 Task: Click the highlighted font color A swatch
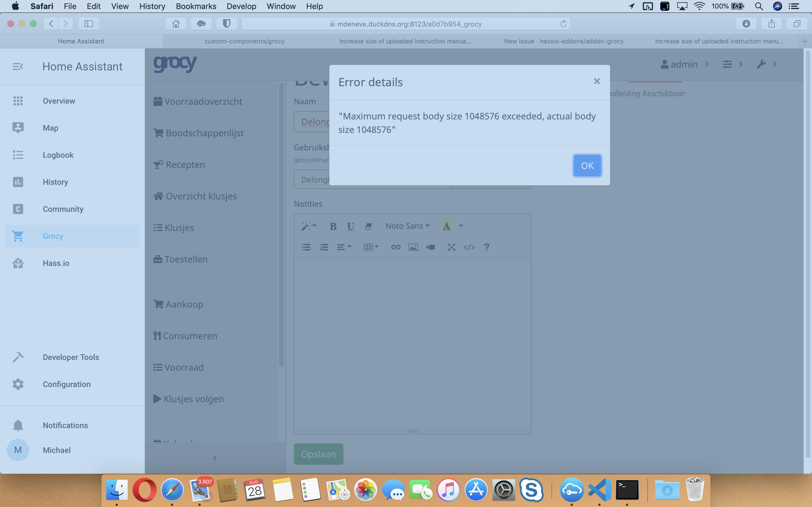coord(446,226)
